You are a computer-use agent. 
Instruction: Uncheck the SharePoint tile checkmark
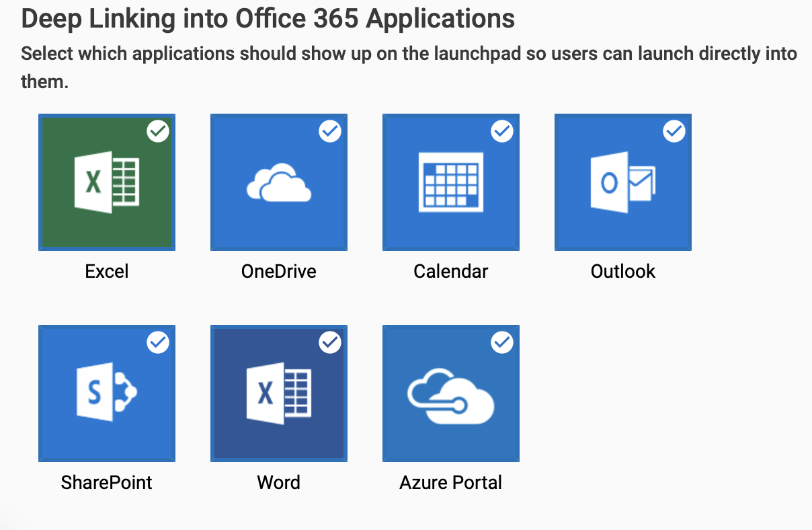coord(158,342)
